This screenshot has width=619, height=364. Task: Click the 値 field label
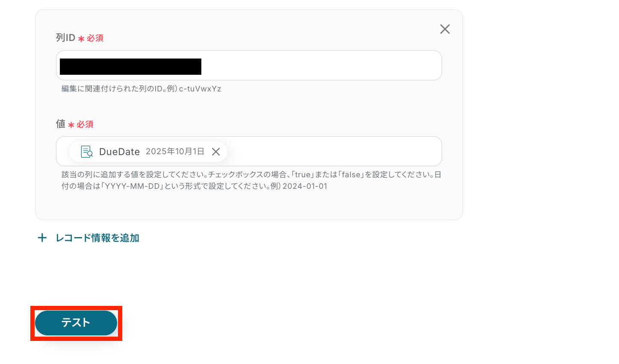[x=61, y=124]
